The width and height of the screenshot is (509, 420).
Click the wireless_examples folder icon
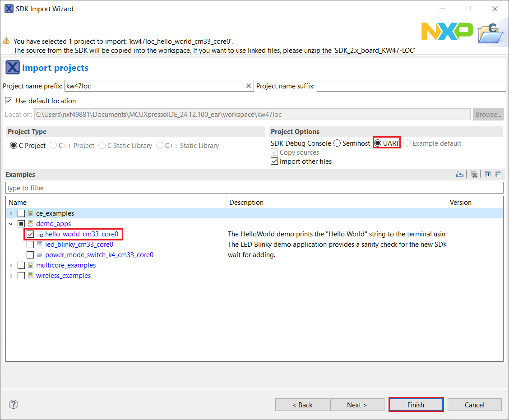31,276
